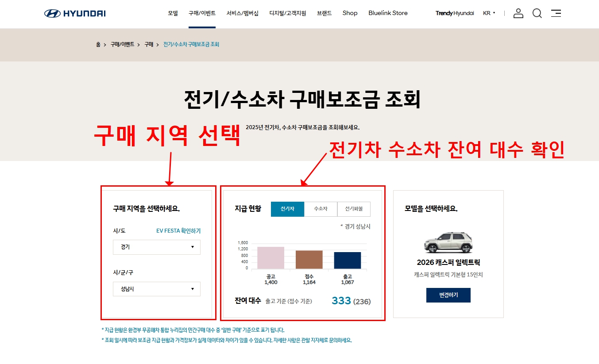The height and width of the screenshot is (364, 599).
Task: Click the 전기/수소차 구매보조금 조회 breadcrumb
Action: click(191, 45)
